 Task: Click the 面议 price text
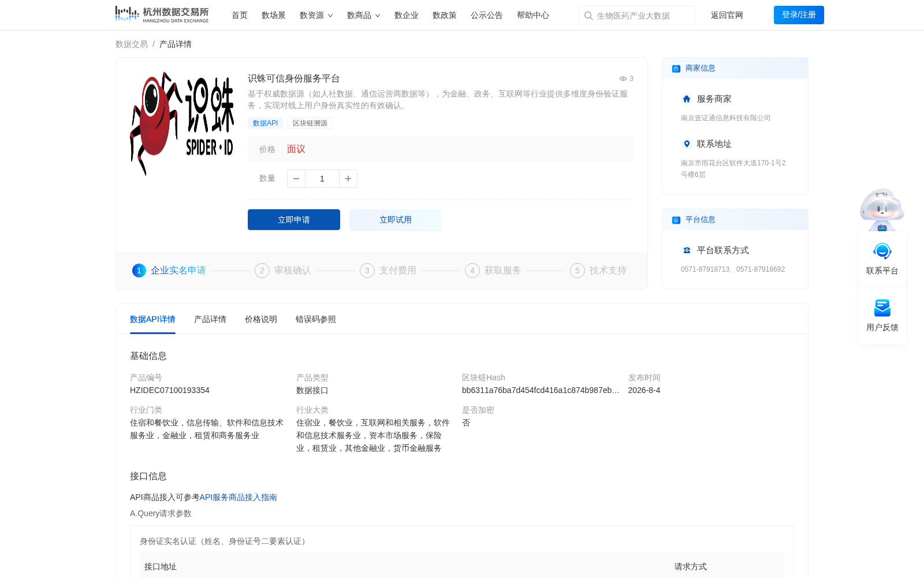296,149
